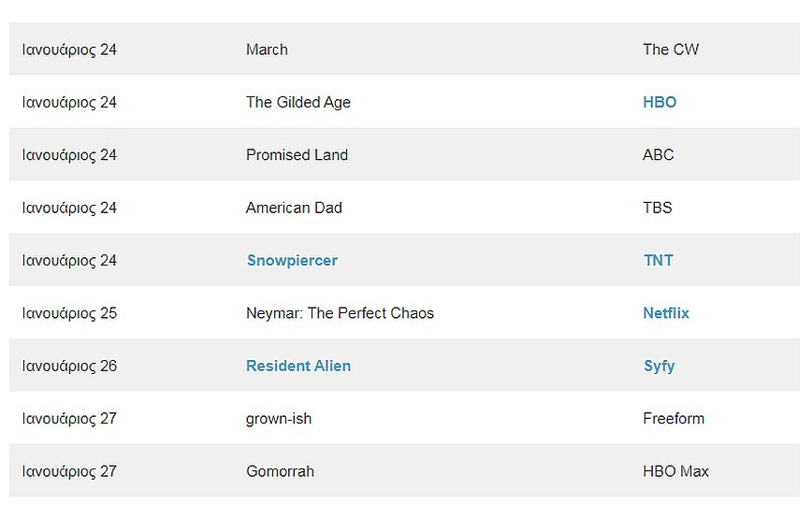Select the Freeform network cell
Screen dimensions: 812x518
tap(674, 419)
